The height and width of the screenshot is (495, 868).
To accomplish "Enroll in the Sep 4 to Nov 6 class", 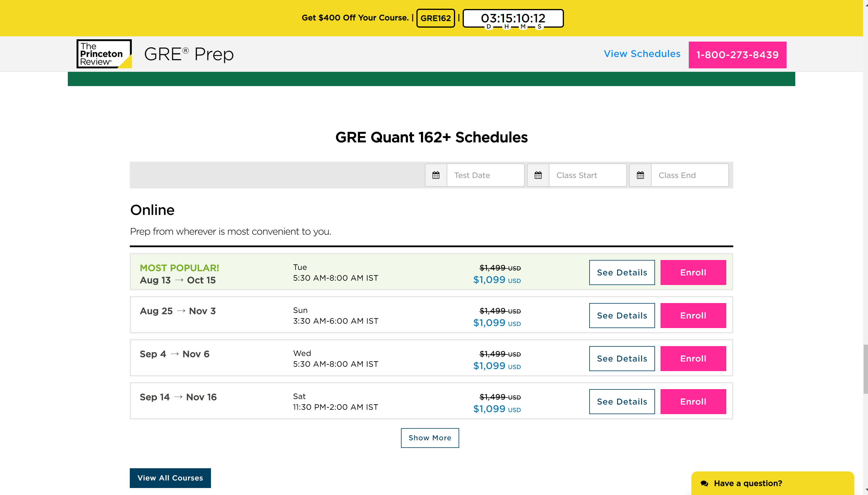I will 693,358.
